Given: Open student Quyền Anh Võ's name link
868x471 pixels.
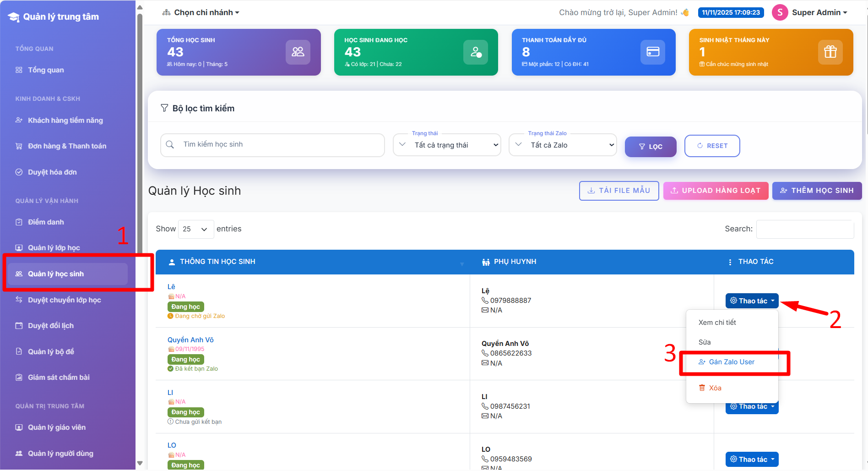Looking at the screenshot, I should [190, 340].
